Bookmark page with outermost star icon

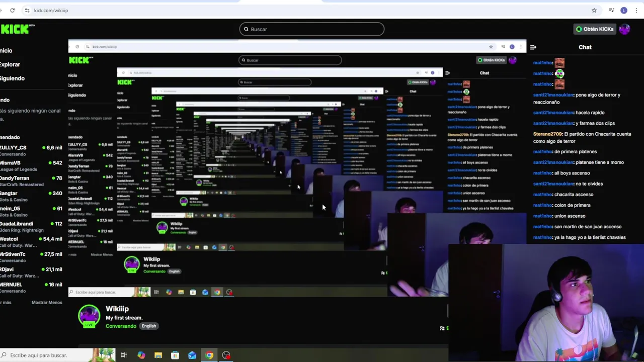(x=594, y=10)
